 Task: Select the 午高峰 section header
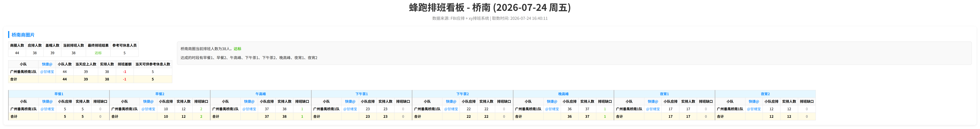click(261, 94)
